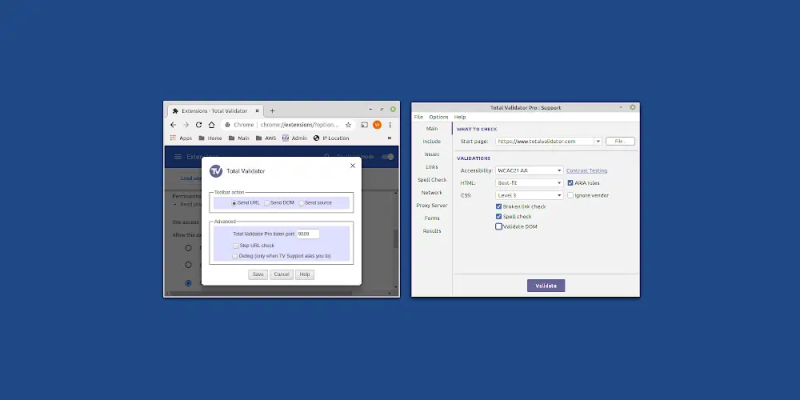This screenshot has height=400, width=800.
Task: Open the HTML best-fit dropdown
Action: (x=529, y=183)
